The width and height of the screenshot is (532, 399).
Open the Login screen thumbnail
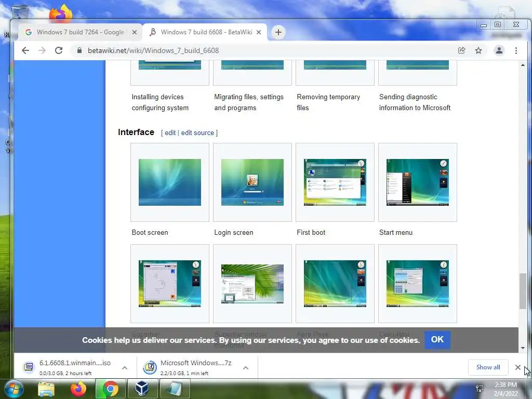pos(252,182)
